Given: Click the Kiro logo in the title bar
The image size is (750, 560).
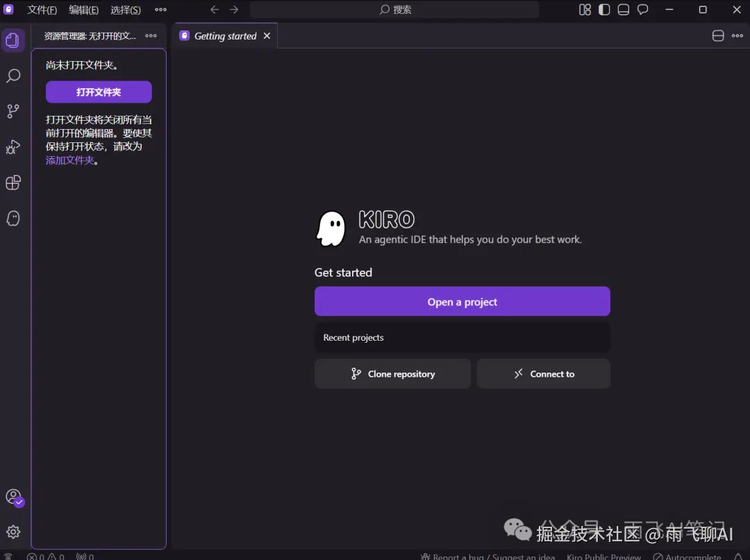Looking at the screenshot, I should coord(8,10).
